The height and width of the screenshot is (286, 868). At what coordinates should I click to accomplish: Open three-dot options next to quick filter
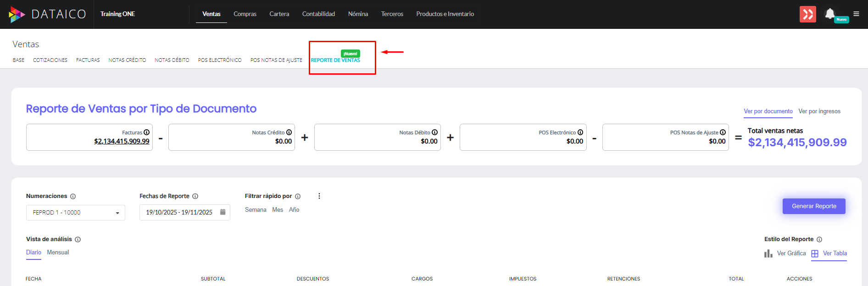(x=319, y=196)
